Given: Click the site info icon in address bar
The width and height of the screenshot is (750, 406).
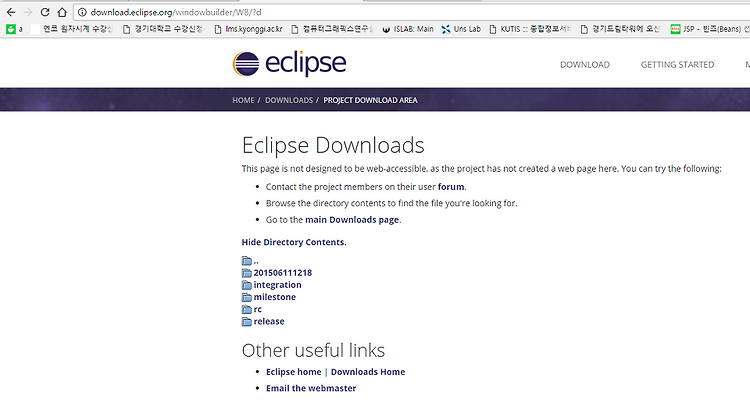Looking at the screenshot, I should click(x=82, y=12).
